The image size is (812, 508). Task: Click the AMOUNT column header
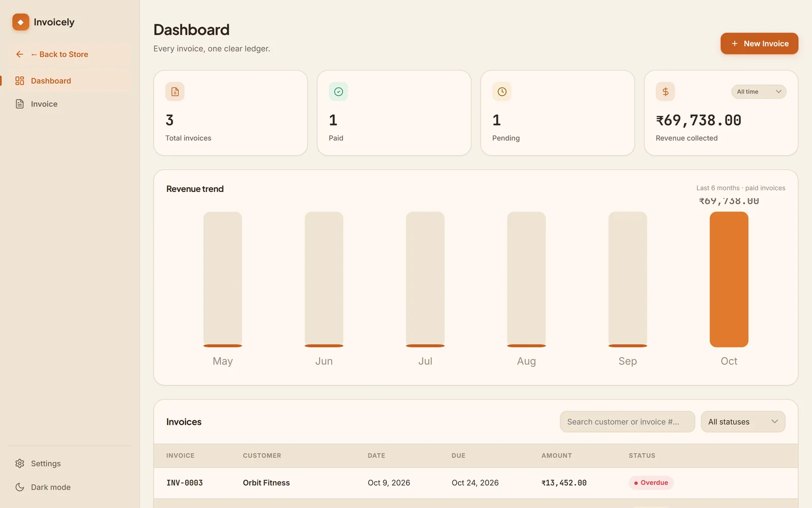point(557,456)
